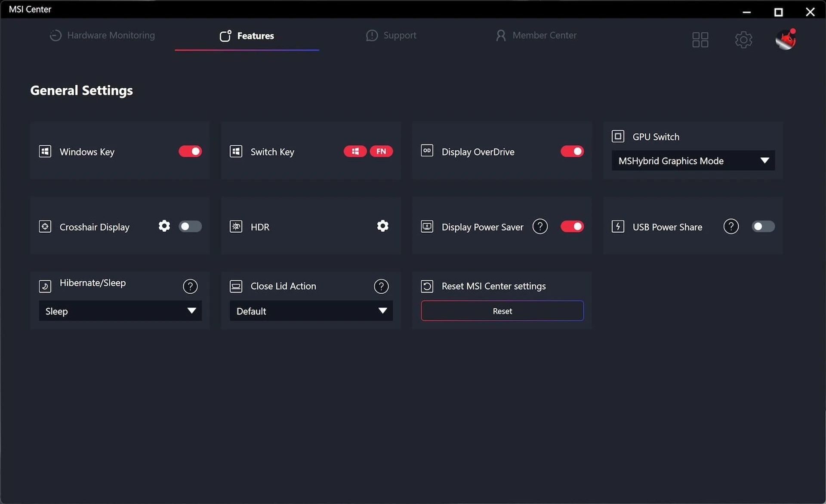Image resolution: width=826 pixels, height=504 pixels.
Task: Maximize the MSI Center window
Action: (x=778, y=12)
